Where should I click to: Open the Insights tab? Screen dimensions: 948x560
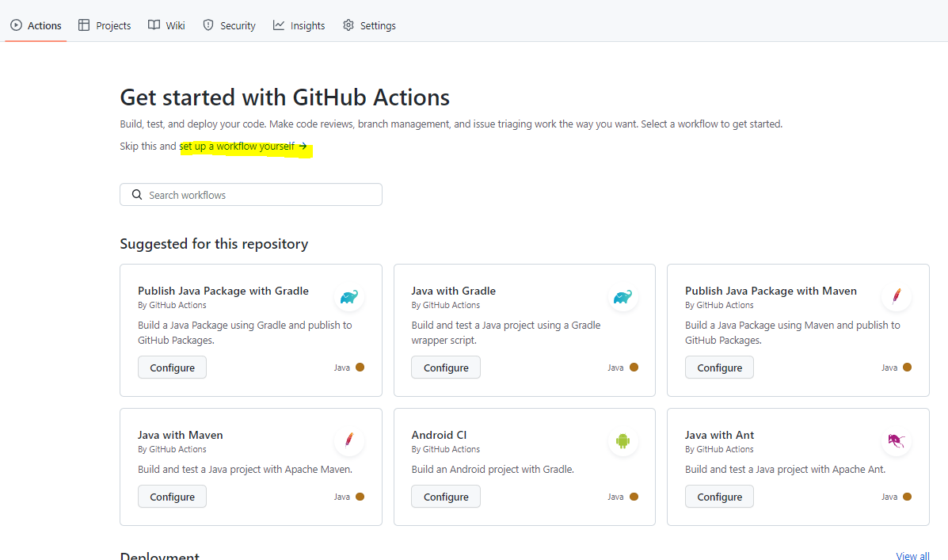(299, 25)
